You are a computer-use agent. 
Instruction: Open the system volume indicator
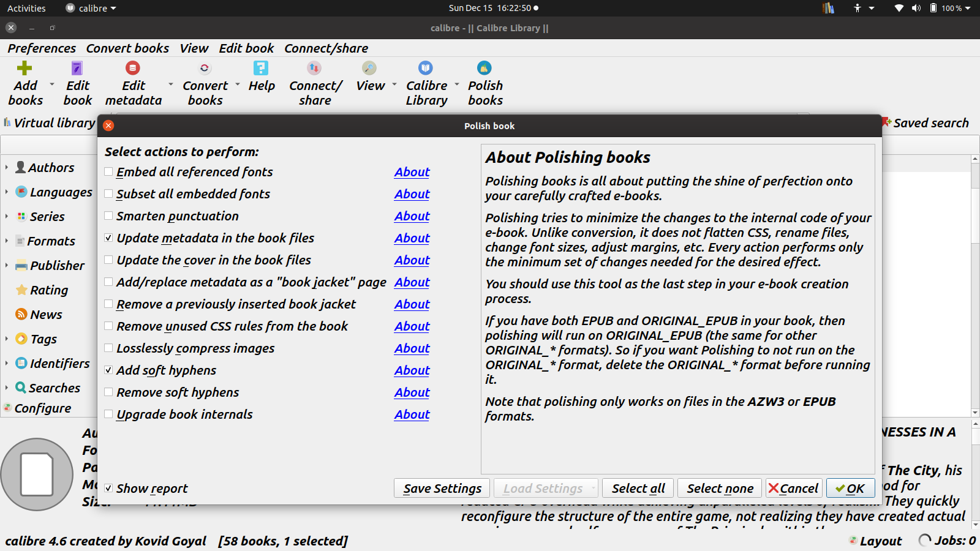tap(916, 8)
